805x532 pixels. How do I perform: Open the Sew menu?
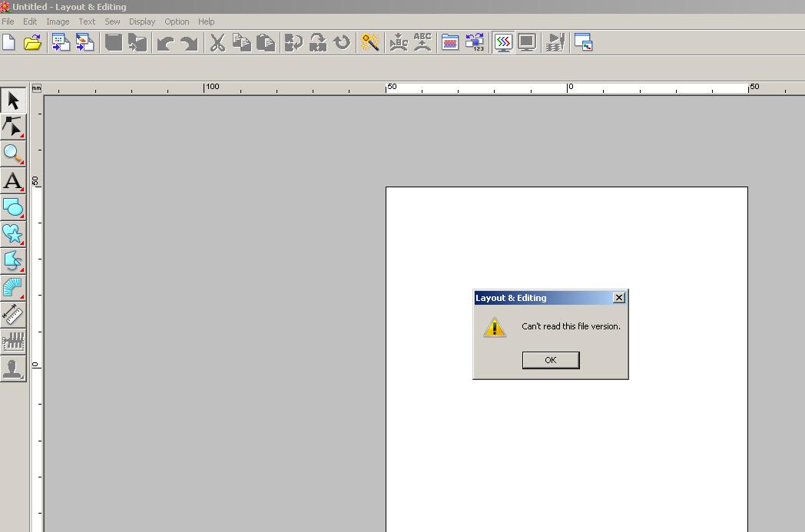tap(112, 21)
